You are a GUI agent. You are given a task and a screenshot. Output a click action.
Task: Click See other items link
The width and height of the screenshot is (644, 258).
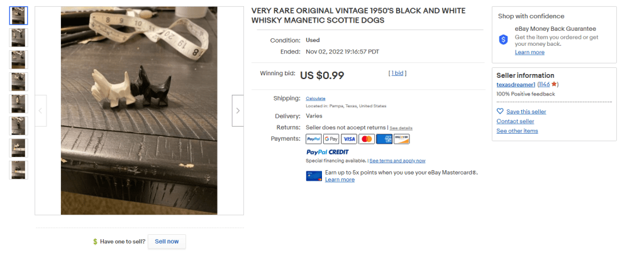tap(517, 131)
